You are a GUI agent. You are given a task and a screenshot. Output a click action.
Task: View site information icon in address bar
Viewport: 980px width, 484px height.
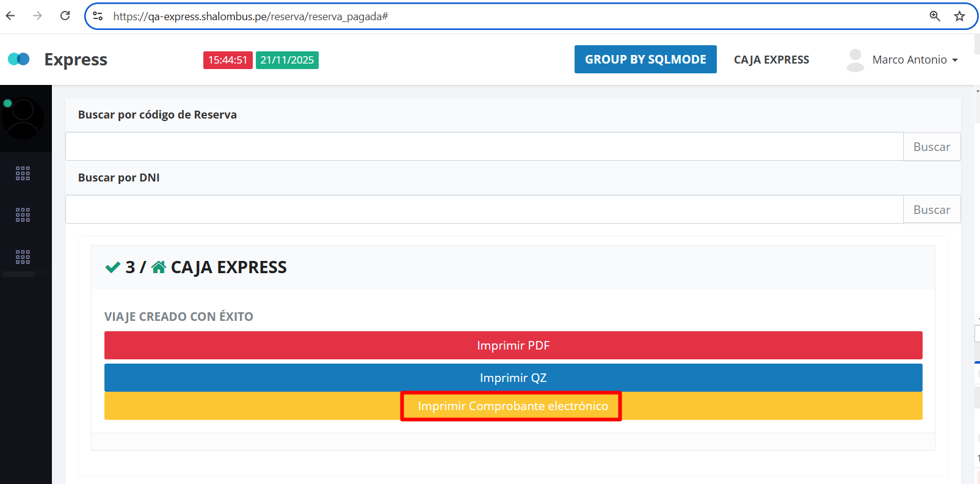tap(98, 16)
